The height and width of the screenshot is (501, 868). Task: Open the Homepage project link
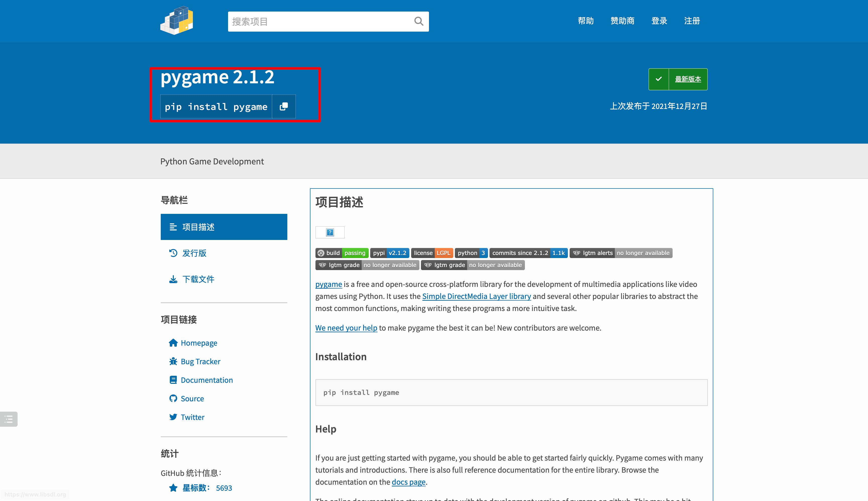(x=199, y=343)
